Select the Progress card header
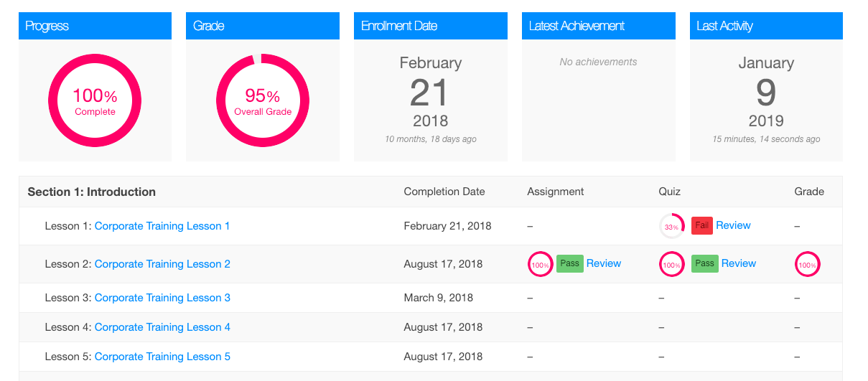Viewport: 868px width, 381px height. pos(95,26)
